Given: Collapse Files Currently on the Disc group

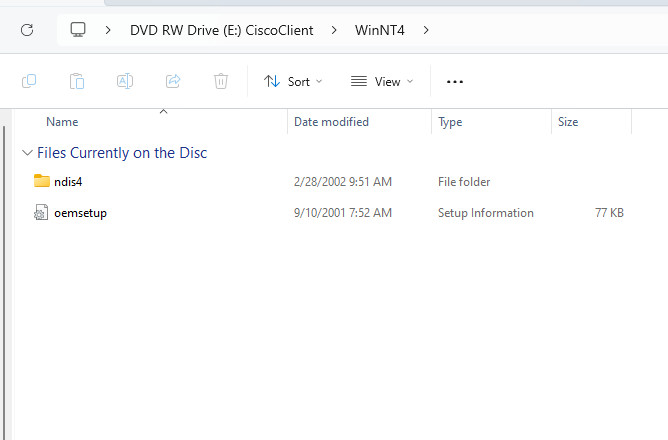Looking at the screenshot, I should [x=26, y=153].
